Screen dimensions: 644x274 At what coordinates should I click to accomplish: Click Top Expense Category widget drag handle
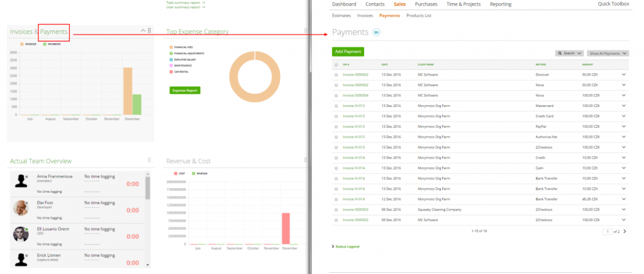click(x=306, y=30)
